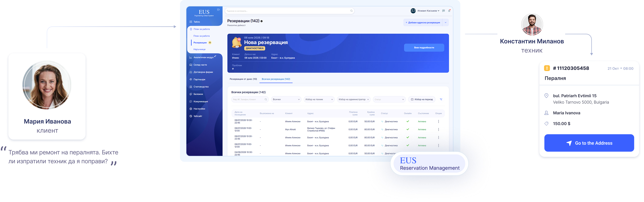
Task: Open the Табло dashboard menu item
Action: (x=197, y=22)
